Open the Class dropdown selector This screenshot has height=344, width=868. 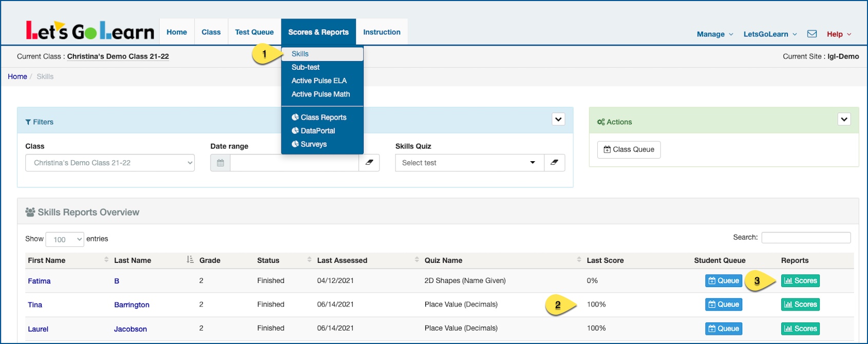click(110, 163)
